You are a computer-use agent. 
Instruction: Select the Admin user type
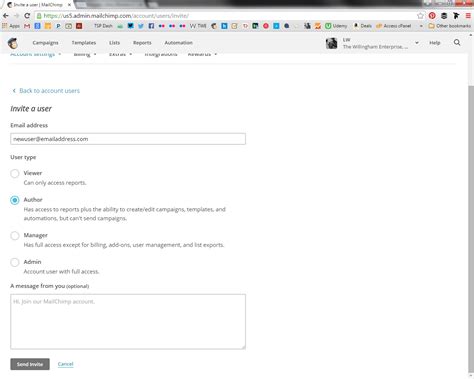pyautogui.click(x=15, y=262)
